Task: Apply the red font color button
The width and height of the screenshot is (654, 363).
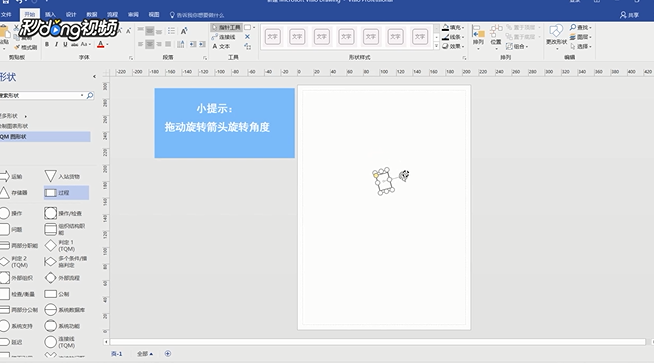Action: 101,44
